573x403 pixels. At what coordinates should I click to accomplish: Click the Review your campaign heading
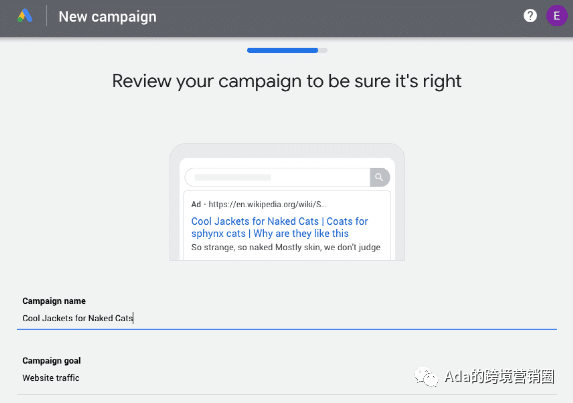click(287, 81)
